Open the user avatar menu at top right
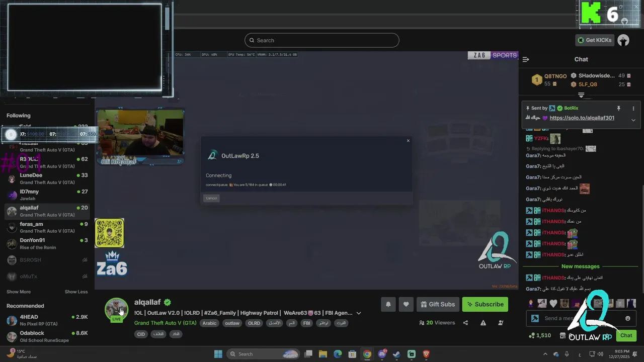This screenshot has height=362, width=644. click(623, 40)
